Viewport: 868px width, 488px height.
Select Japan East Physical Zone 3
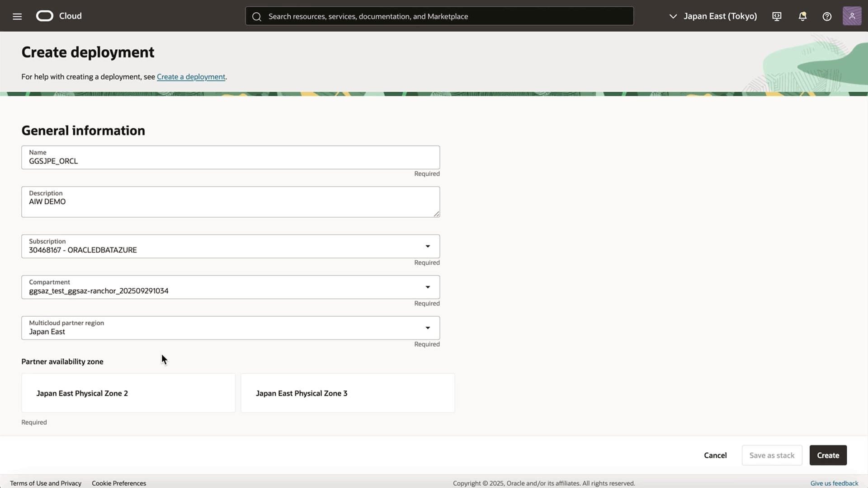pyautogui.click(x=348, y=393)
